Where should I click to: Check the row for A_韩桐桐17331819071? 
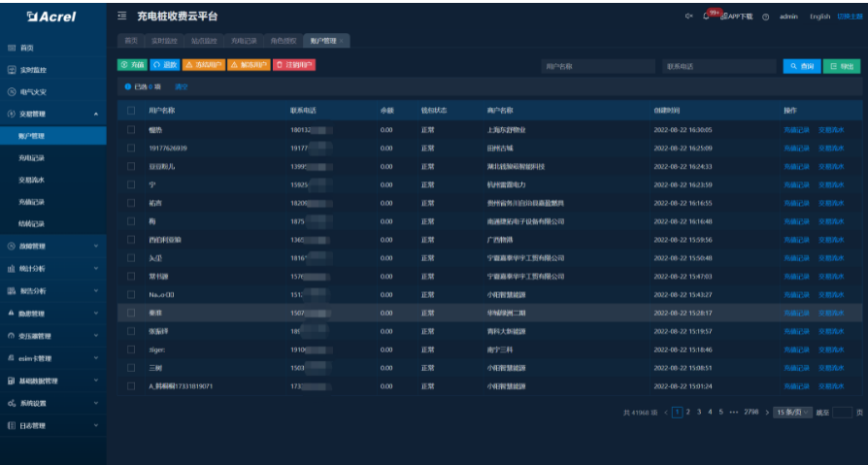(131, 385)
